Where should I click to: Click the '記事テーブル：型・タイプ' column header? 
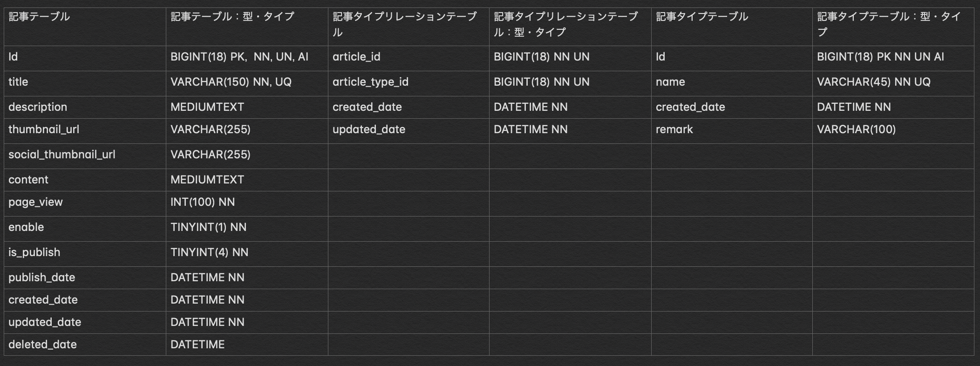pos(247,26)
